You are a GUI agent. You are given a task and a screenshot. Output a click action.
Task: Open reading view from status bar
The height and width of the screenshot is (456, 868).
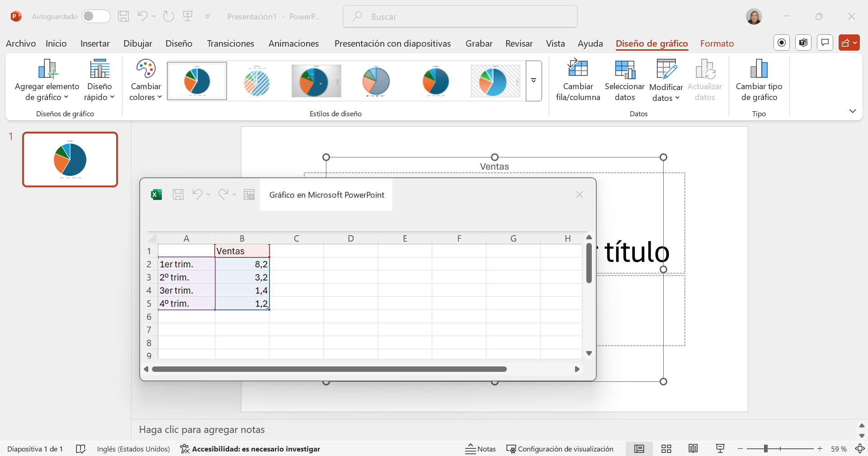[x=693, y=449]
